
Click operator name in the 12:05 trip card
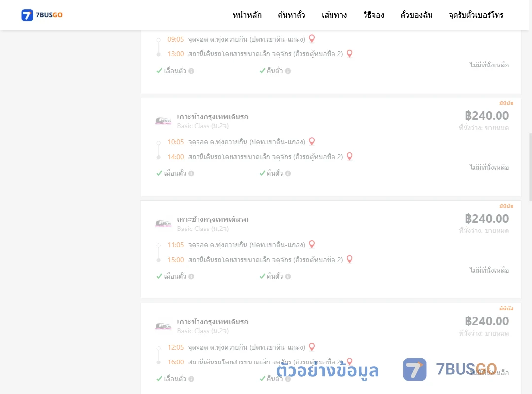pos(213,322)
